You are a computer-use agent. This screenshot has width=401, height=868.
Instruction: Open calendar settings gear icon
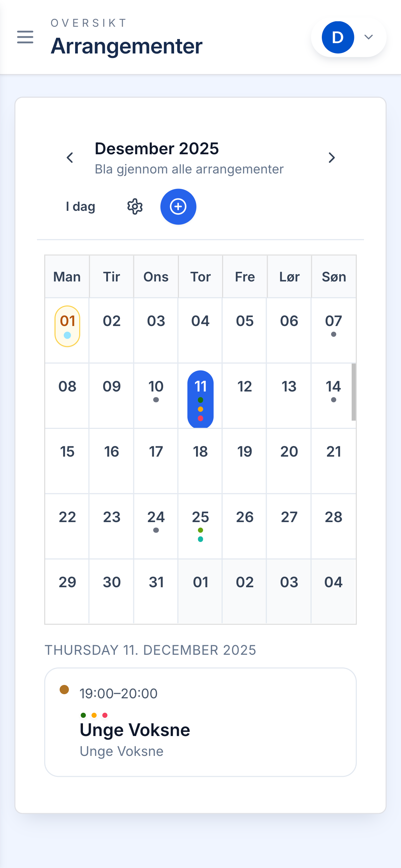(135, 207)
